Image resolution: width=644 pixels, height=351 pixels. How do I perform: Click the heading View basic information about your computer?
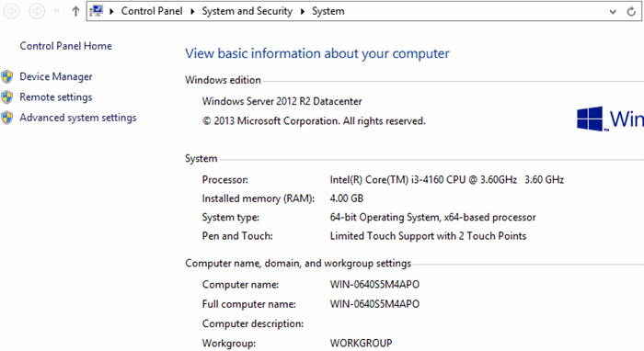317,53
